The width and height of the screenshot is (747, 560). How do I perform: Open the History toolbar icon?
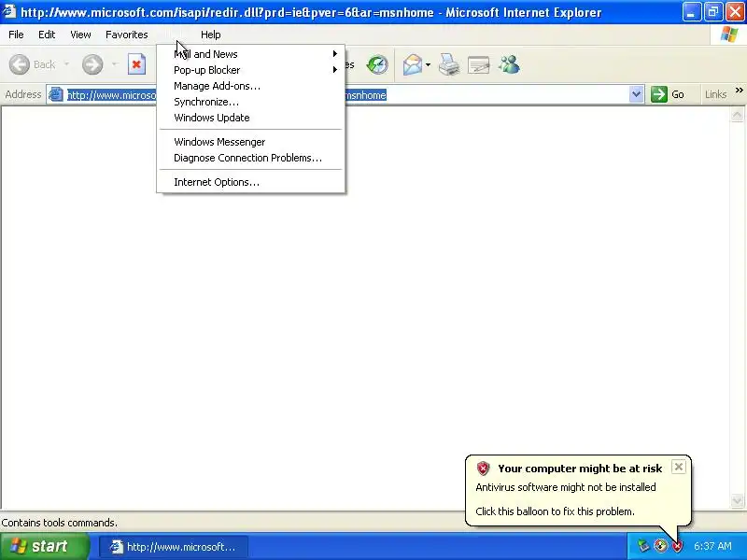377,64
